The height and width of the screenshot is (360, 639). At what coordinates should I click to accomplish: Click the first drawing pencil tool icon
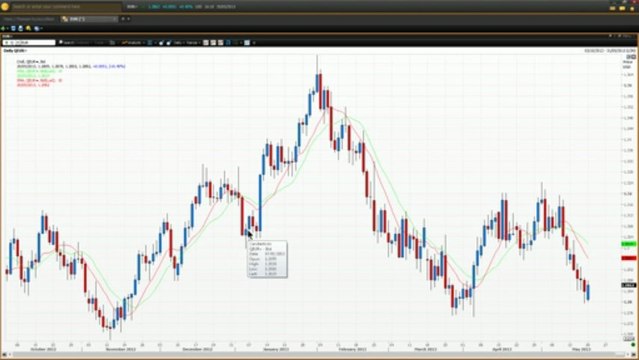(161, 42)
